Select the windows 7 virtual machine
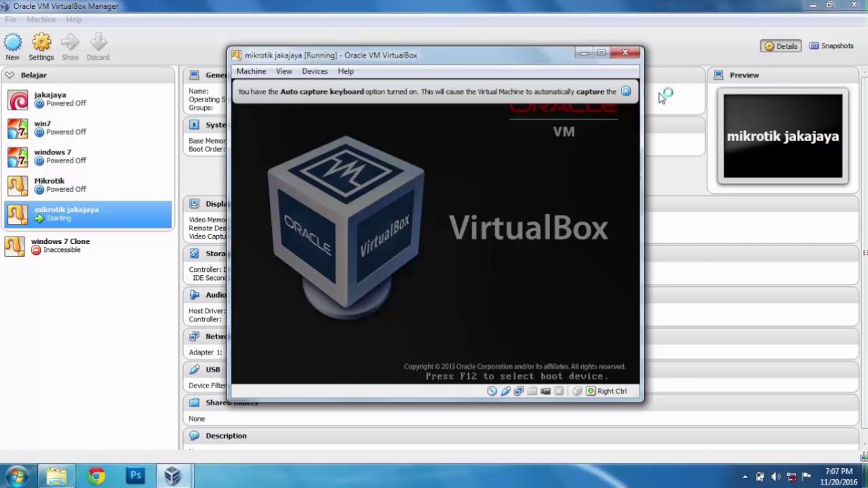The width and height of the screenshot is (868, 488). coord(88,156)
